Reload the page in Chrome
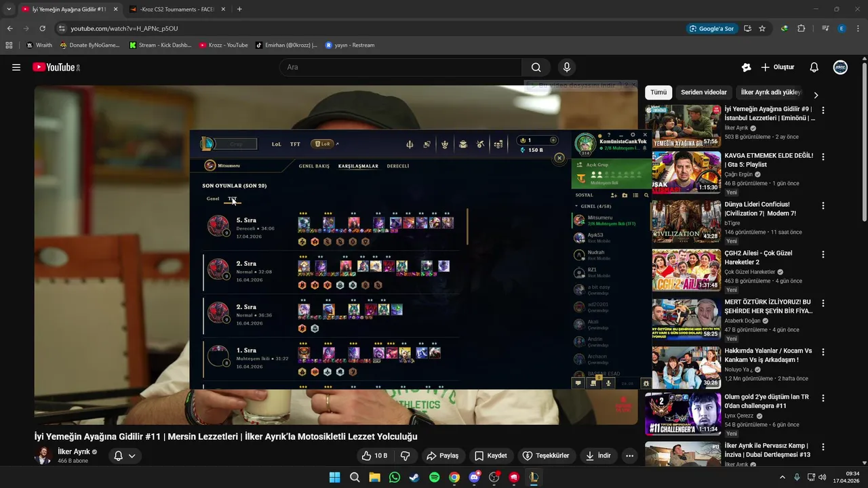 (42, 28)
